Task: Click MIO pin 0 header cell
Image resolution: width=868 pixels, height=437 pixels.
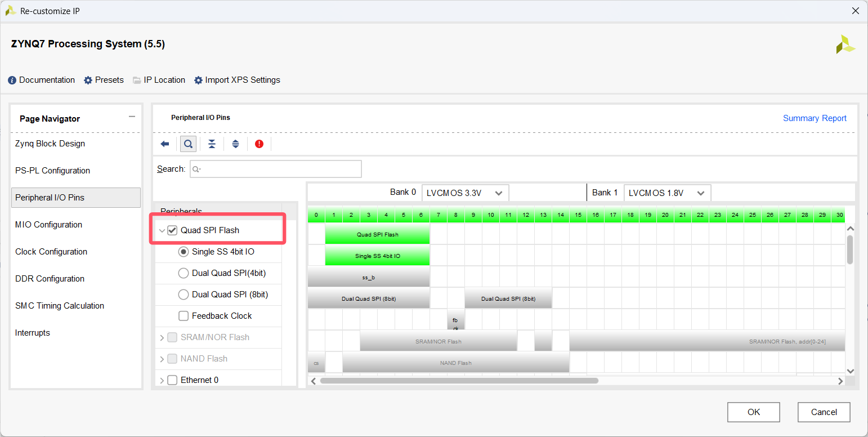Action: 316,215
